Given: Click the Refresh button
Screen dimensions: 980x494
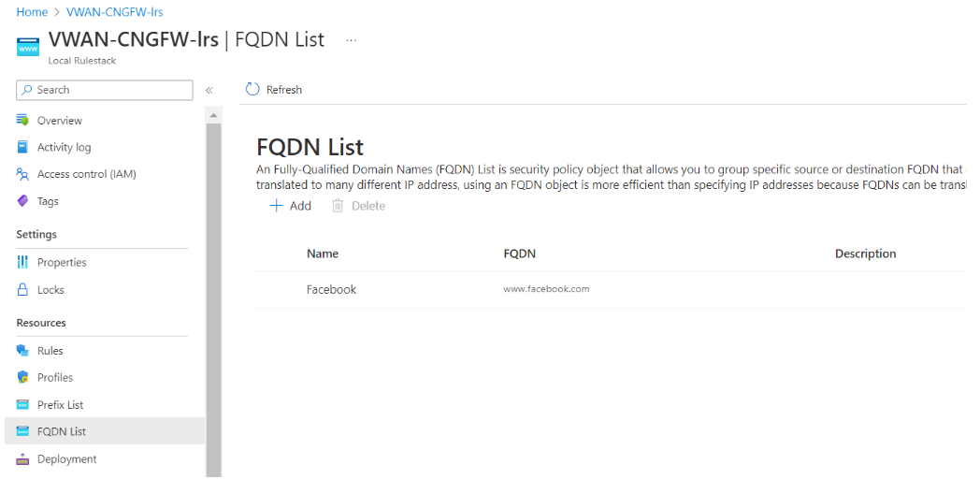Looking at the screenshot, I should (x=274, y=90).
